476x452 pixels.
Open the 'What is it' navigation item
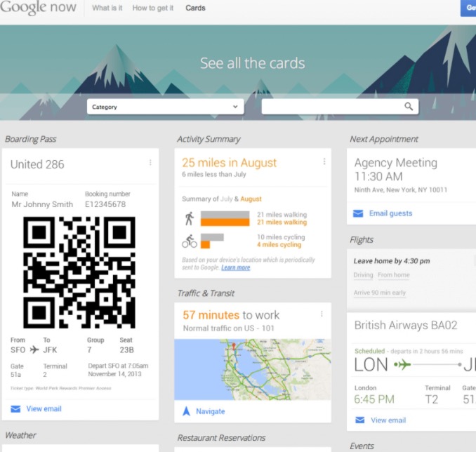pos(107,8)
